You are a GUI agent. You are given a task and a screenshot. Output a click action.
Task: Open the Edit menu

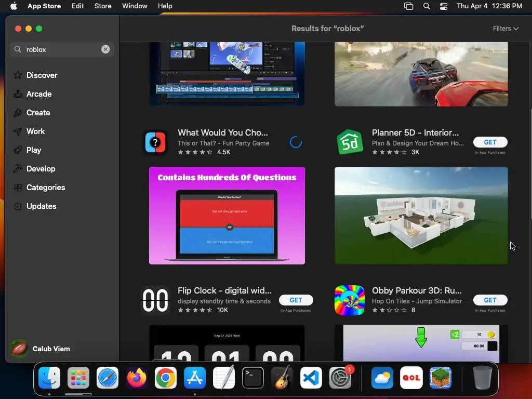[78, 6]
